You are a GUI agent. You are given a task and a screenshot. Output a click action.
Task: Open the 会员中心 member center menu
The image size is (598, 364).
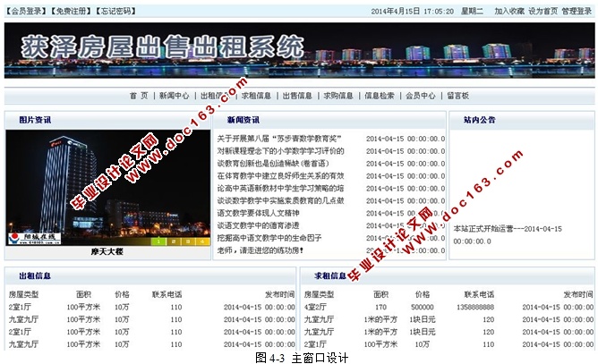[420, 96]
